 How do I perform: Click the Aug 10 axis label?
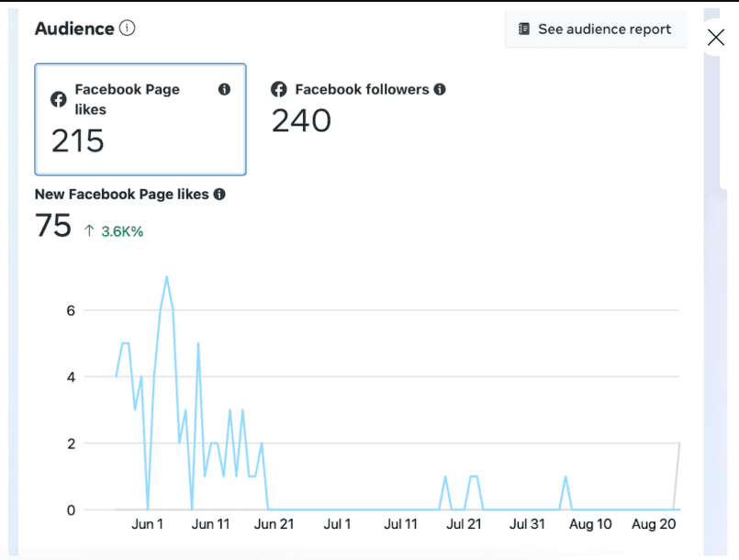click(x=590, y=524)
